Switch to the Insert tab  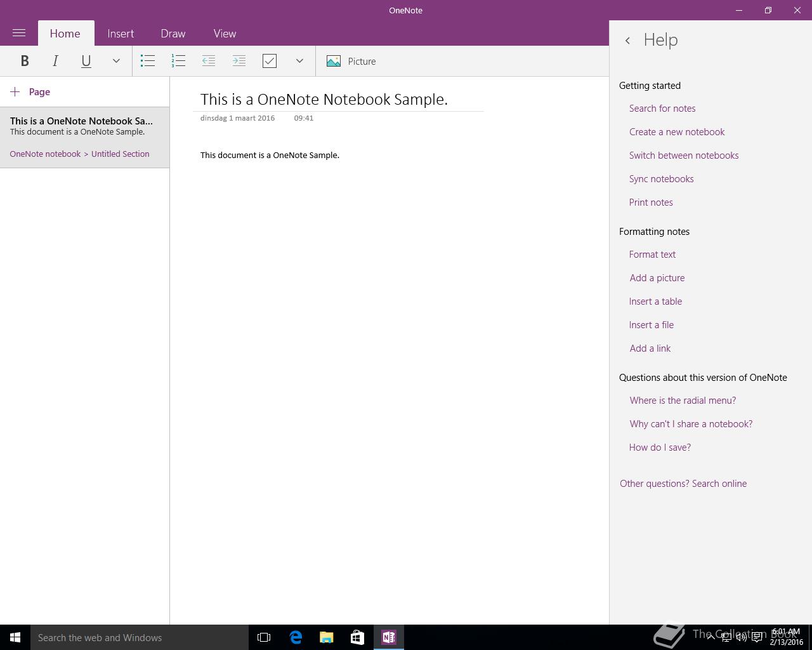[x=121, y=34]
